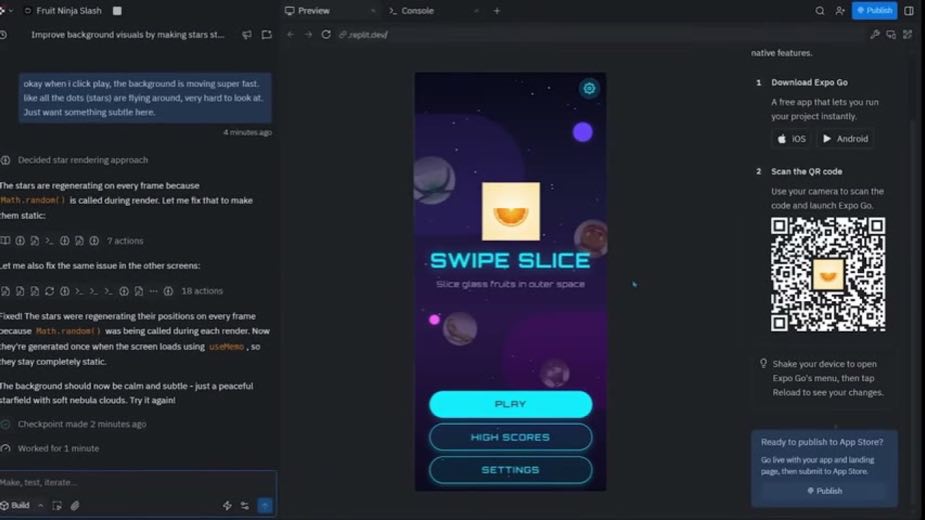Reload the preview page
The height and width of the screenshot is (520, 925).
coord(326,35)
